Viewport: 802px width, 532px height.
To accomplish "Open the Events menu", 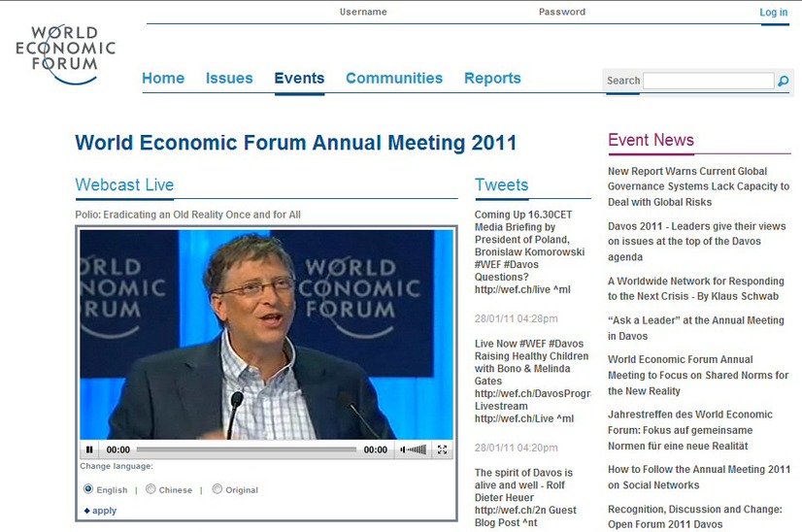I will (x=299, y=79).
